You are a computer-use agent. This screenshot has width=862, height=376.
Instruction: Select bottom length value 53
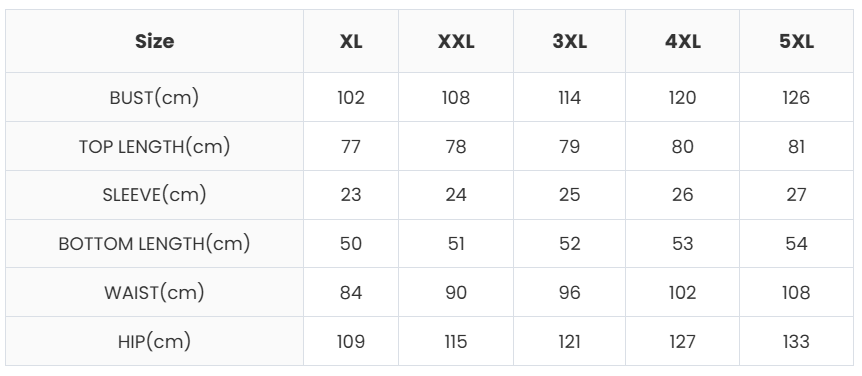point(683,244)
